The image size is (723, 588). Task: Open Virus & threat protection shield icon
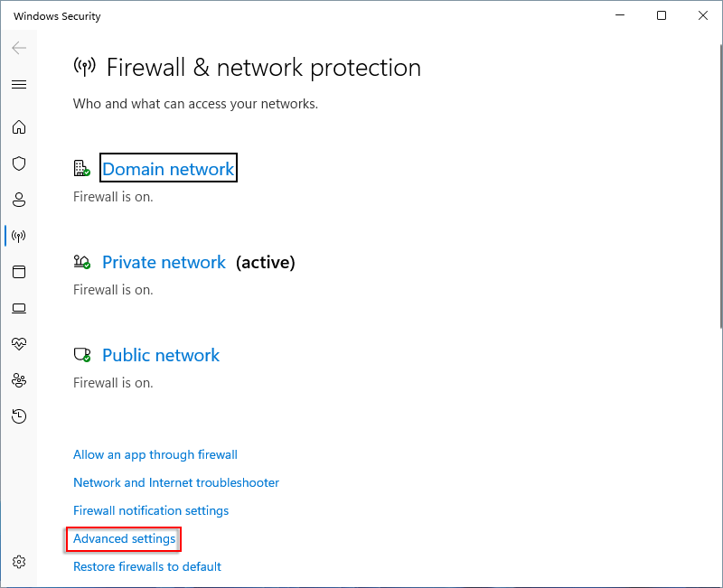(19, 163)
